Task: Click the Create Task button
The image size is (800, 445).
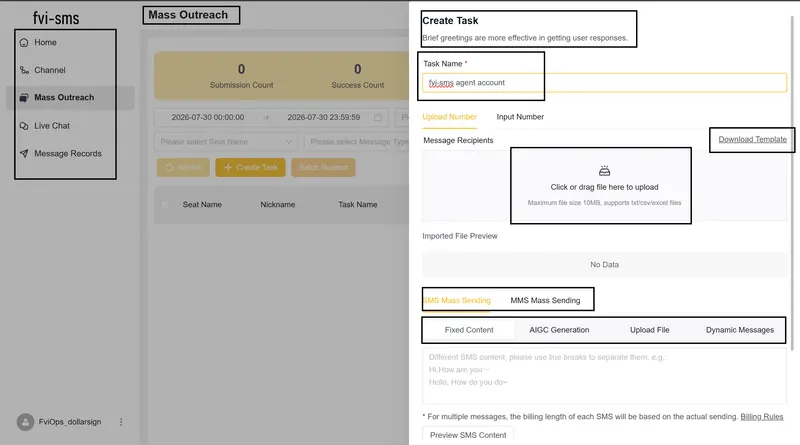Action: point(250,167)
